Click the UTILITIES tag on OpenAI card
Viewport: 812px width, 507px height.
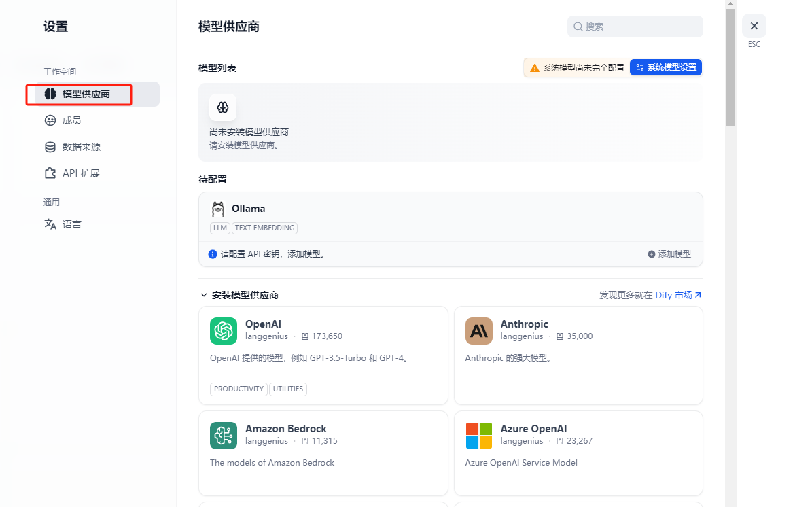click(x=288, y=389)
